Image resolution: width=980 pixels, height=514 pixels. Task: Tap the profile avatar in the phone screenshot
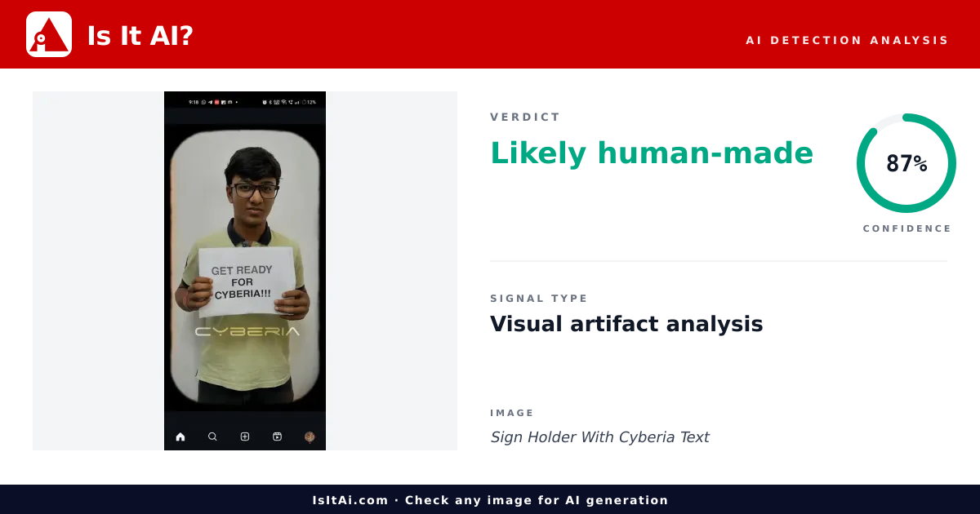click(310, 436)
